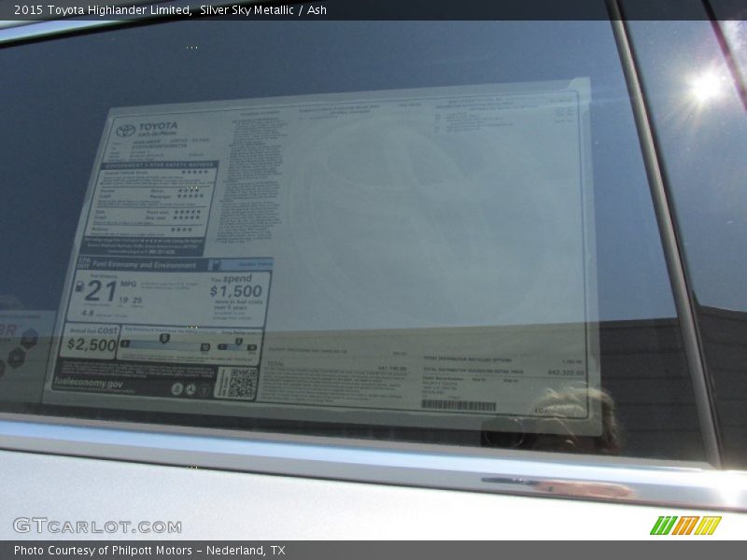The height and width of the screenshot is (560, 747).
Task: Click the Silver Sky Metallic / Ash color text
Action: [x=263, y=10]
